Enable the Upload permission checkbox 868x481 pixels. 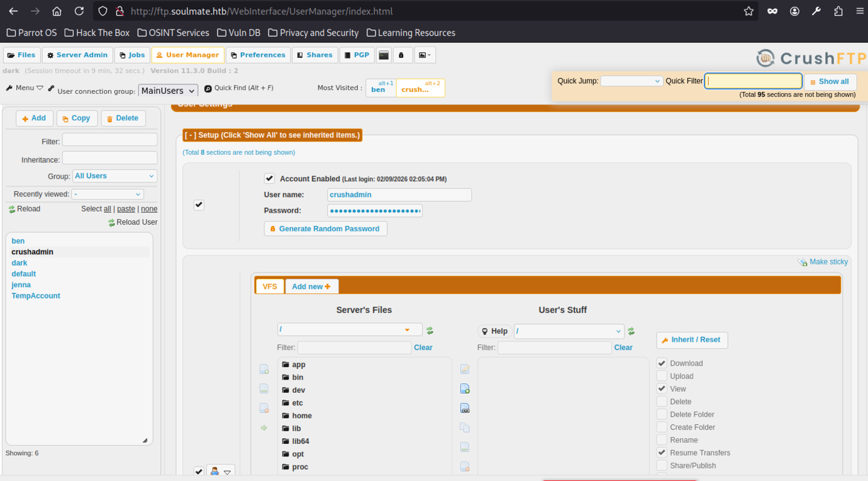coord(662,376)
